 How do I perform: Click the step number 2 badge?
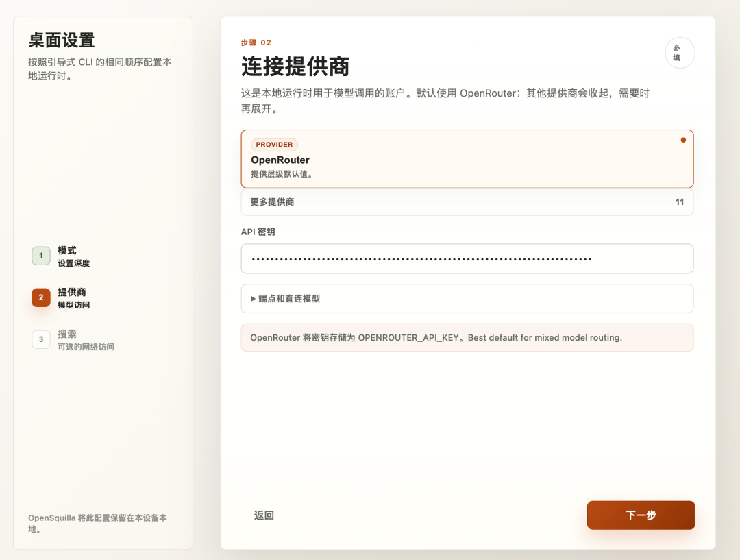tap(41, 297)
